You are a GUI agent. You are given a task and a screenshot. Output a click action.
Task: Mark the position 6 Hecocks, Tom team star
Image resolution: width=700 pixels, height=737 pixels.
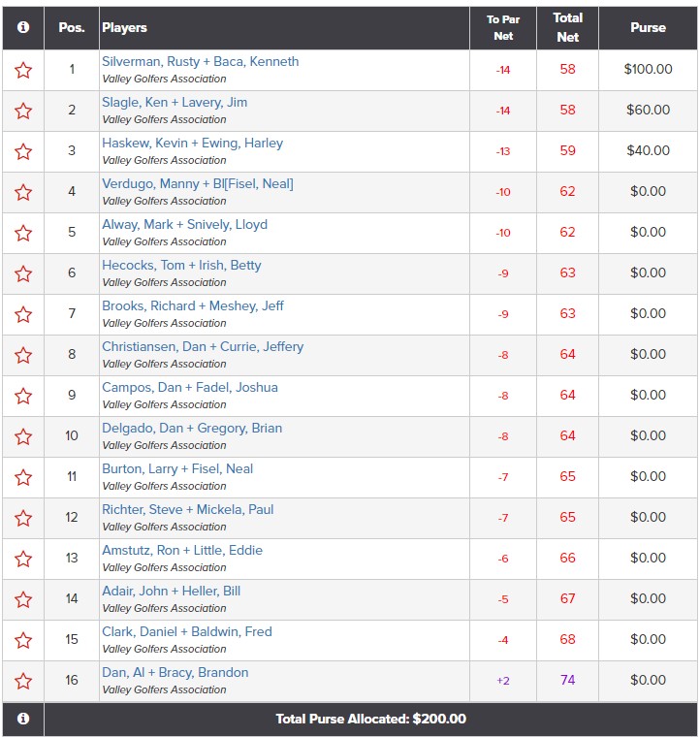click(23, 274)
